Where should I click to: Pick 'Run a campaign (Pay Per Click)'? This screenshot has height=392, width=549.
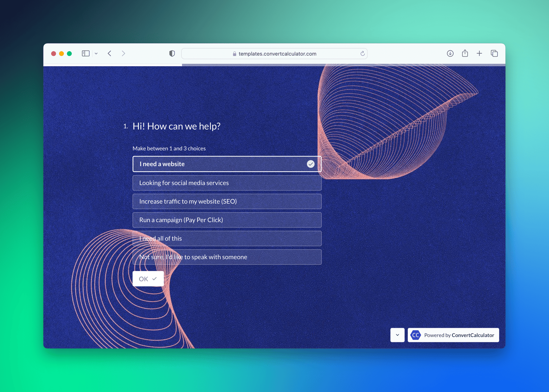point(227,220)
